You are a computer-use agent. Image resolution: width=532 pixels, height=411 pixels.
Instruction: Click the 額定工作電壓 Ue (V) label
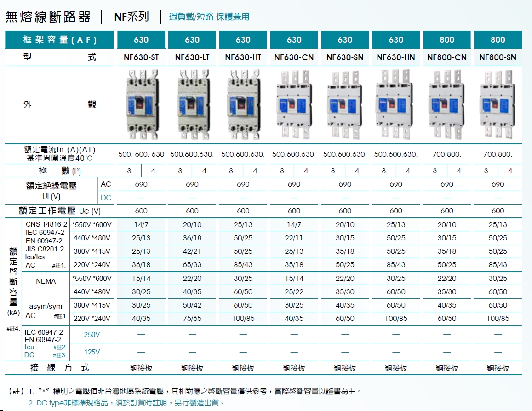(60, 211)
